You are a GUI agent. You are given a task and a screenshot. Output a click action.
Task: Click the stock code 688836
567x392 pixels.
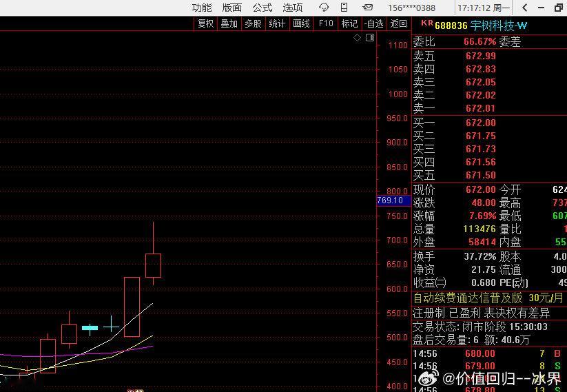451,25
